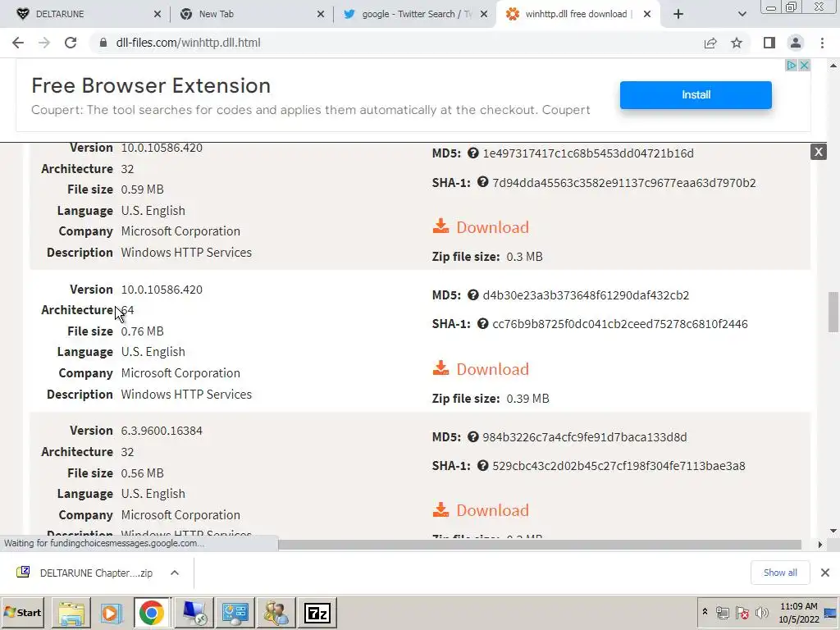Open the Chrome three-dot menu
The image size is (840, 630).
[822, 43]
